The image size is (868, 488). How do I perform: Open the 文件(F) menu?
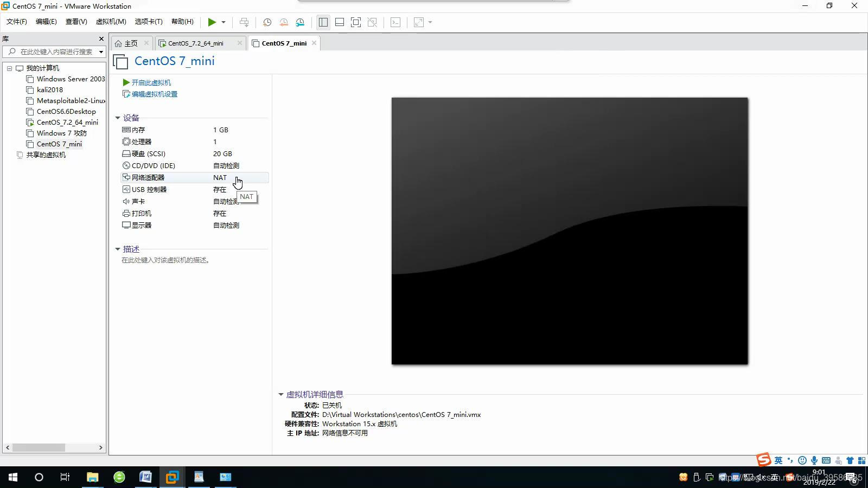17,22
